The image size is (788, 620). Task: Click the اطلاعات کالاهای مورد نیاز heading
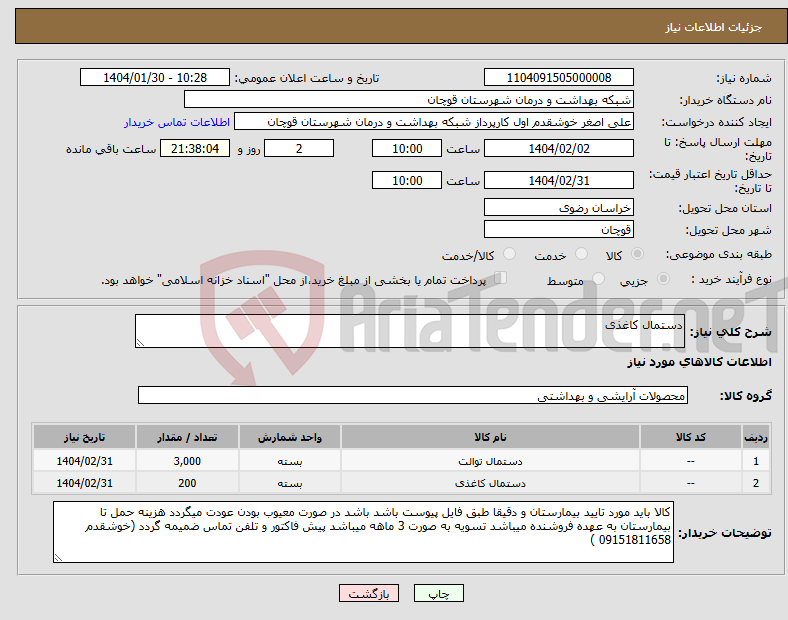pos(699,362)
